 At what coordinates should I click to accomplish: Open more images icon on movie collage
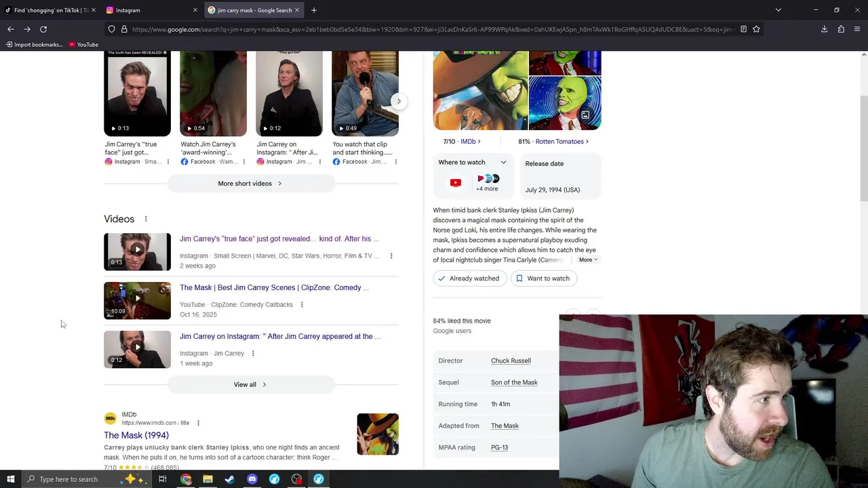tap(585, 115)
